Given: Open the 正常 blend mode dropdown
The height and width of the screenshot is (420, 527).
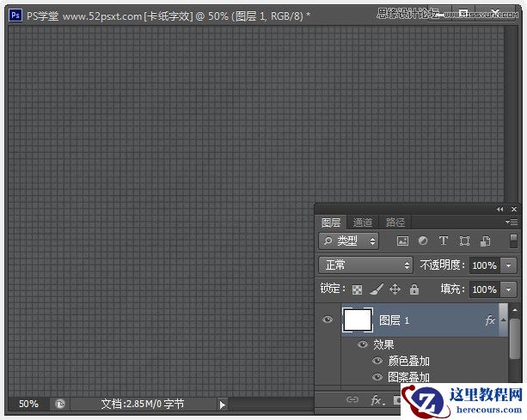Looking at the screenshot, I should (x=365, y=265).
